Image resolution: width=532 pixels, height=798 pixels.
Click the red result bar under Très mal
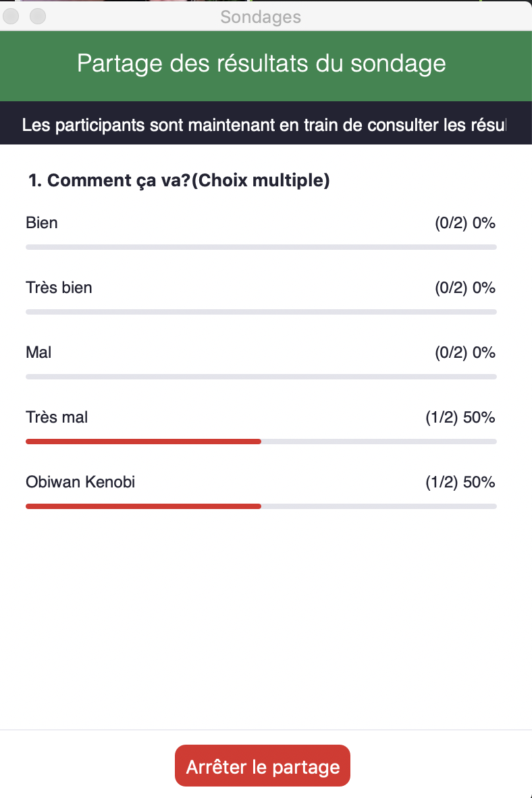point(143,442)
